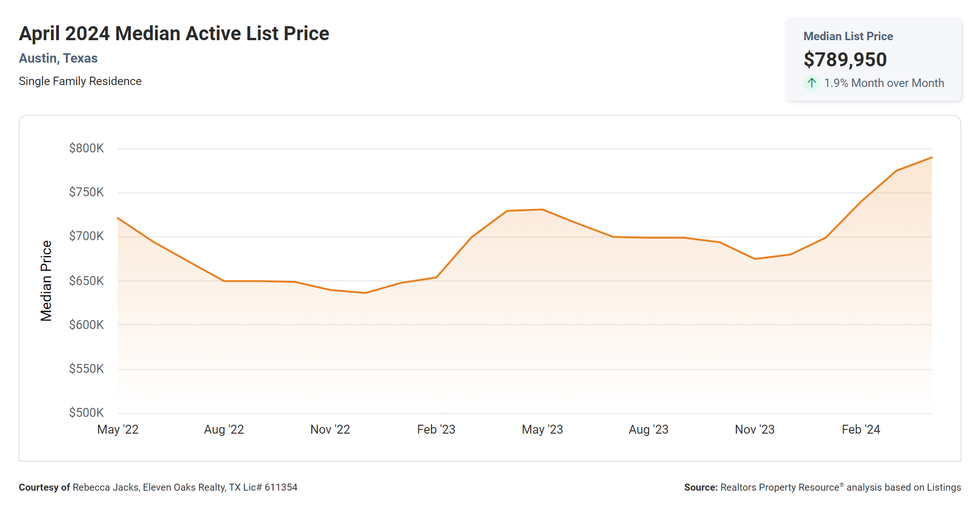Select the Feb '24 x-axis label
Viewport: 980px width, 514px height.
pos(861,429)
